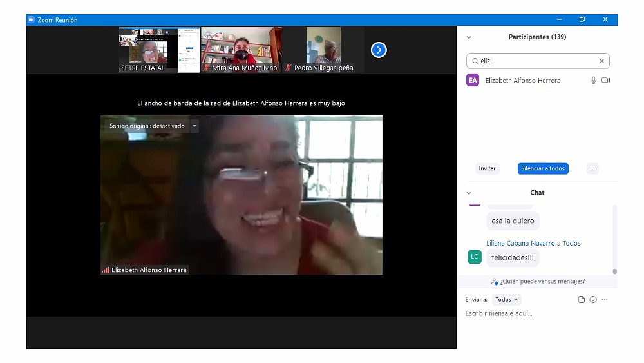644x363 pixels.
Task: Open the dropdown arrow next to Sonido original
Action: point(194,126)
